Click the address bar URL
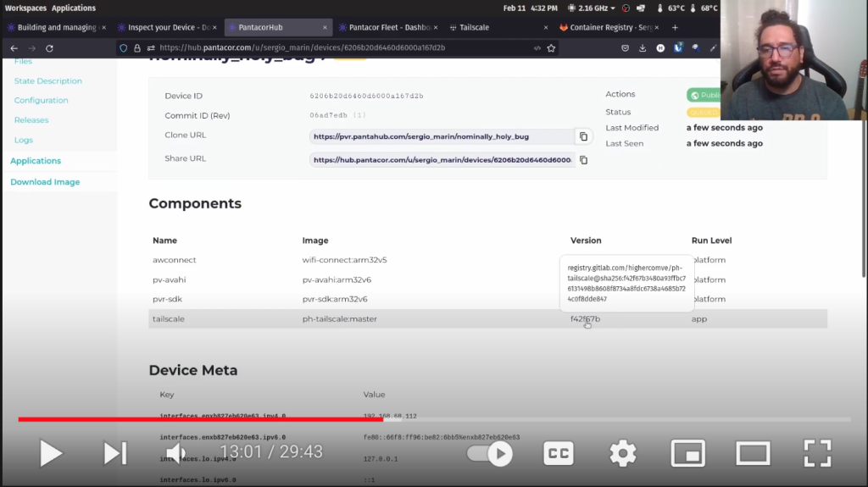This screenshot has width=868, height=487. pyautogui.click(x=303, y=47)
